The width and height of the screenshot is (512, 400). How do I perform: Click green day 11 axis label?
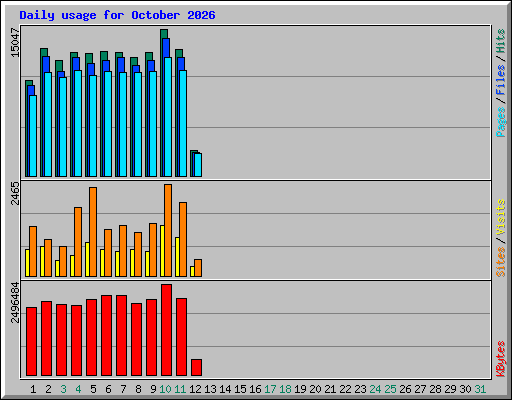tap(180, 389)
